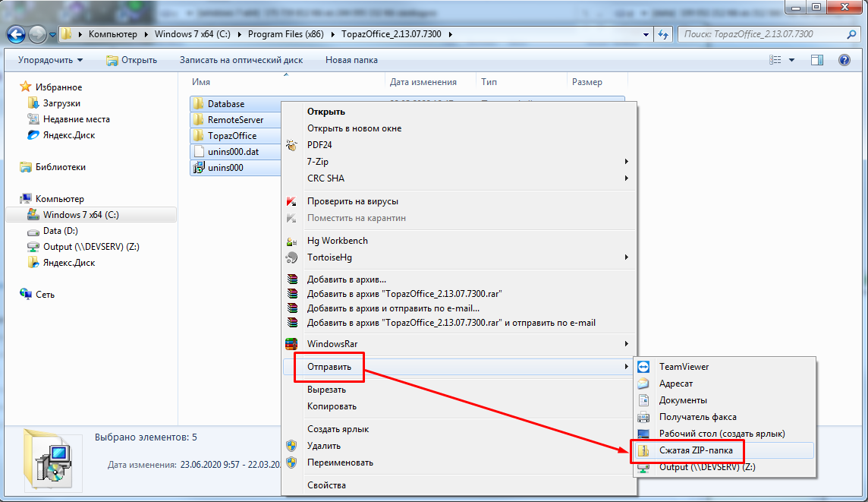Click the Новая папка button

click(351, 60)
